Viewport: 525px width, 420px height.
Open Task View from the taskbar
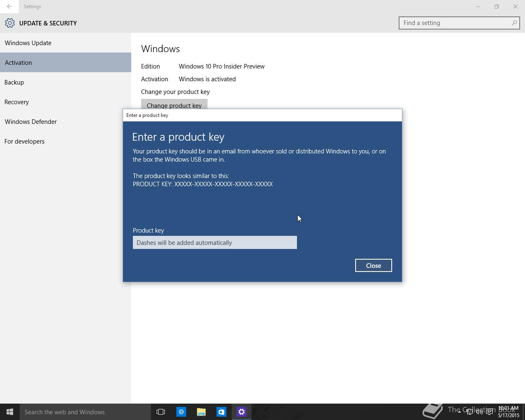click(x=161, y=412)
